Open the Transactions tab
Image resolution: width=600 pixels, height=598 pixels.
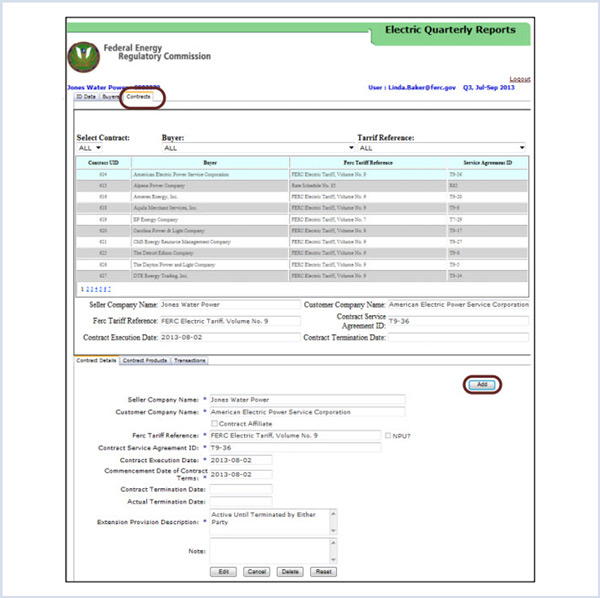click(x=191, y=360)
